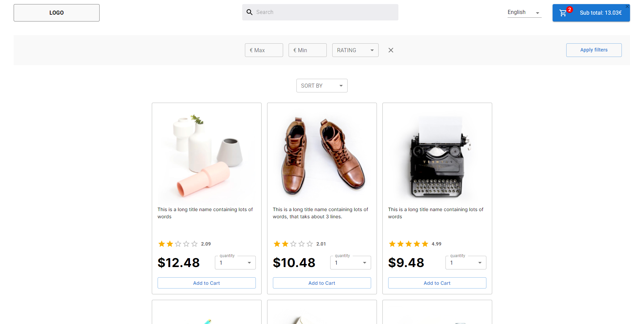
Task: Click the third star of the 2.01 rating
Action: [293, 244]
